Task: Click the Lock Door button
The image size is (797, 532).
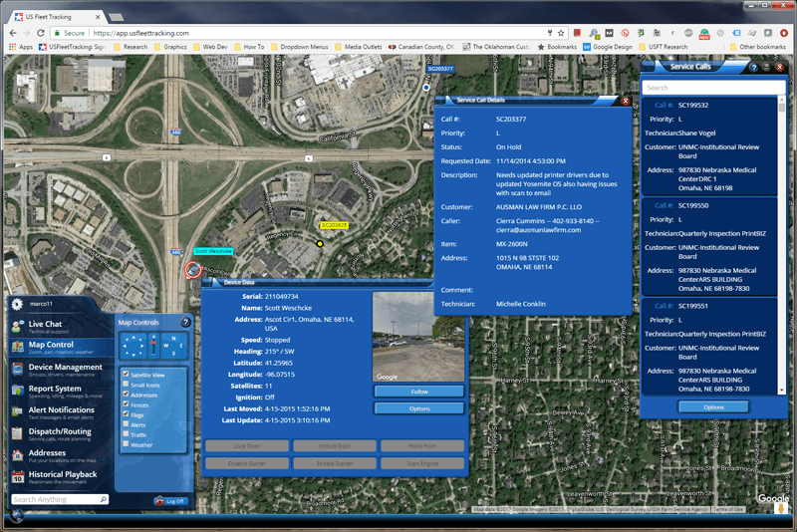Action: point(247,445)
